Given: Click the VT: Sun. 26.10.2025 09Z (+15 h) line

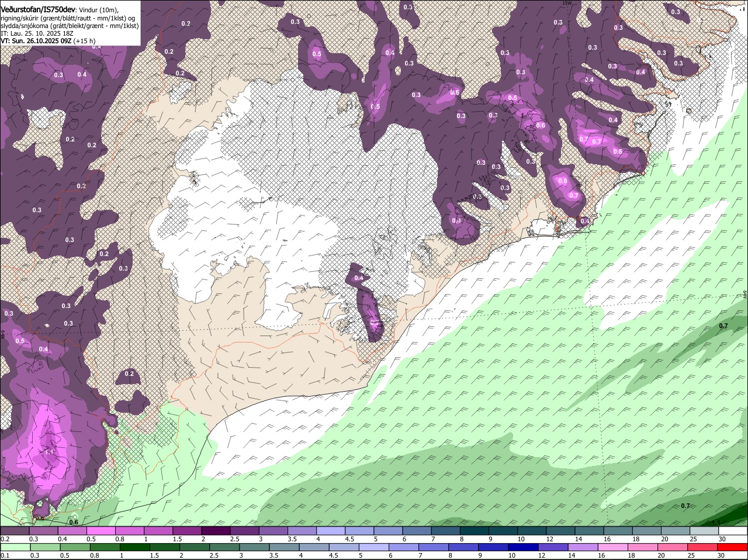Looking at the screenshot, I should [48, 42].
